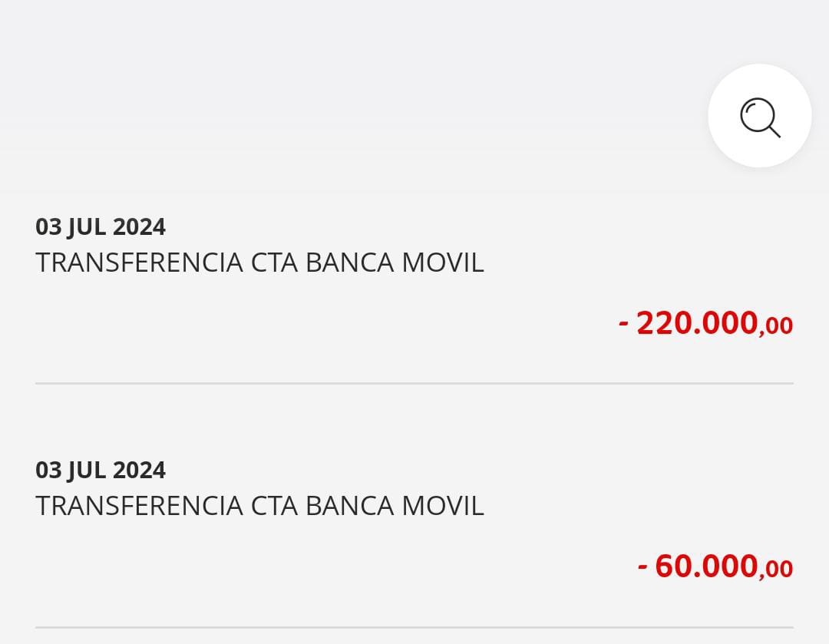Viewport: 829px width, 644px height.
Task: Click first TRANSFERENCIA CTA BANCA MOVIL description
Action: point(259,263)
